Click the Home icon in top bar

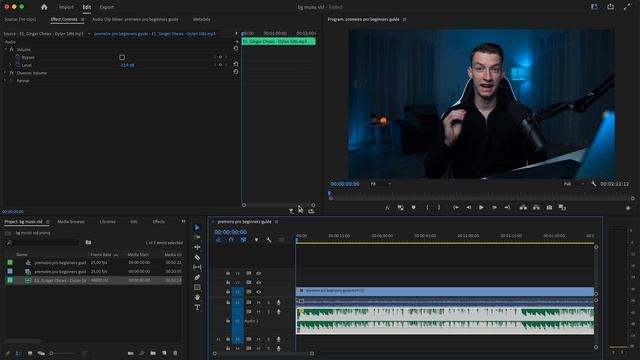click(44, 7)
